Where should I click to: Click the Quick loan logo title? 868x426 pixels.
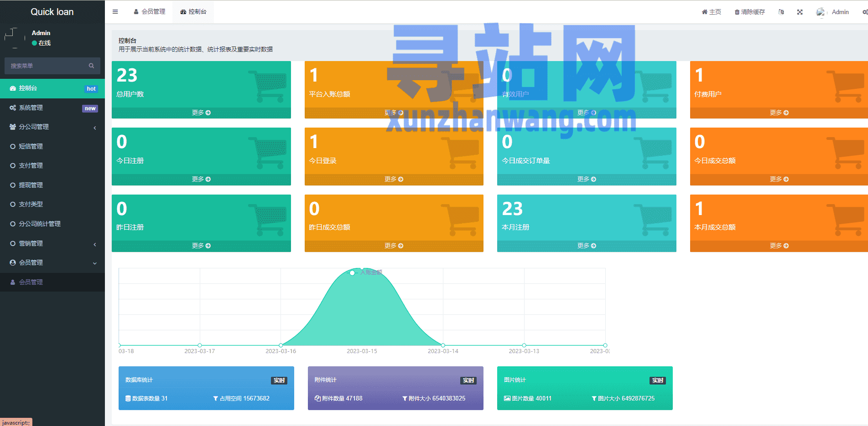tap(52, 12)
